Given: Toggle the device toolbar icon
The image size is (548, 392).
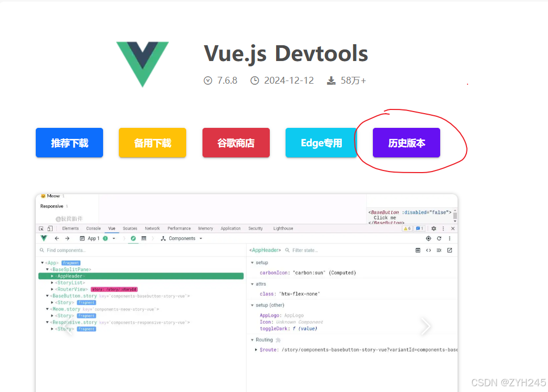Looking at the screenshot, I should coord(50,228).
